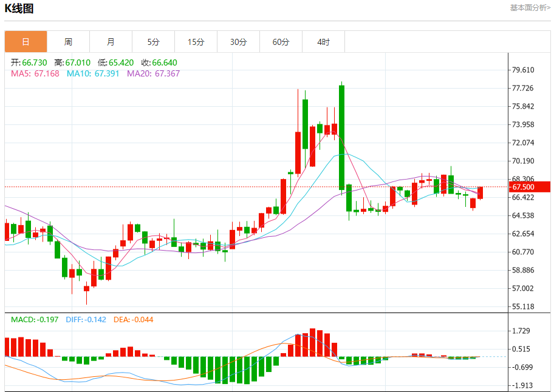The width and height of the screenshot is (554, 392).
Task: Click the red 67.500 current price tag
Action: point(530,187)
